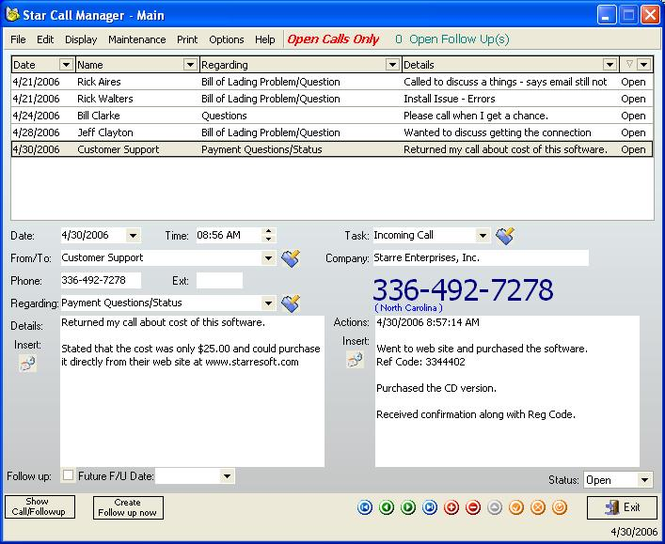Open the Print menu

pyautogui.click(x=187, y=39)
